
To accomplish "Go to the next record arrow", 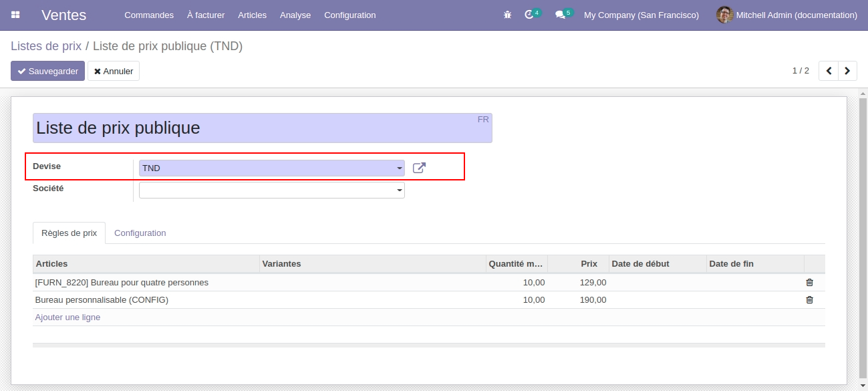I will coord(847,71).
